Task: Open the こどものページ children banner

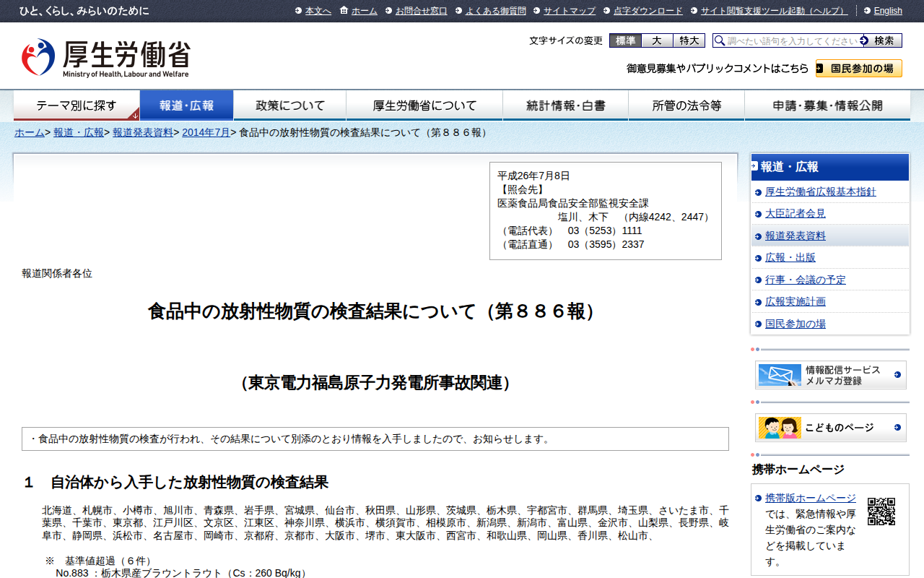Action: [831, 428]
